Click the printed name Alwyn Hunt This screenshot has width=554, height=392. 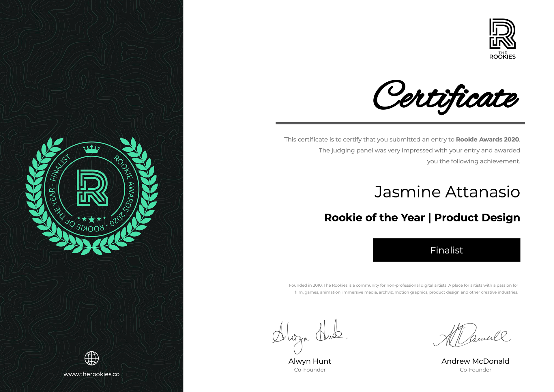(310, 361)
